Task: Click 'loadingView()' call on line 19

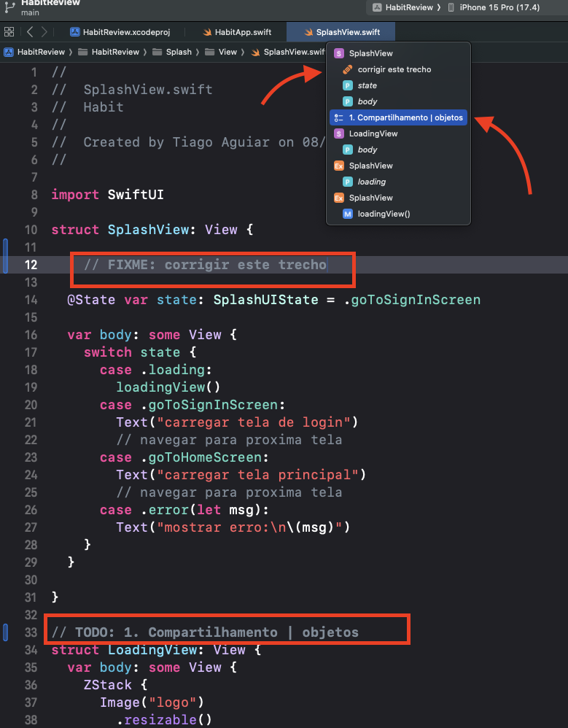Action: click(168, 387)
